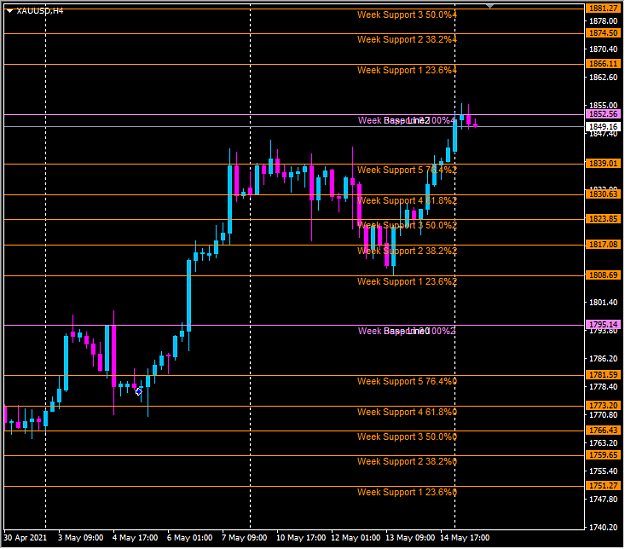The image size is (625, 549).
Task: Click the pink 1852.56 baseline price tag
Action: pyautogui.click(x=603, y=114)
